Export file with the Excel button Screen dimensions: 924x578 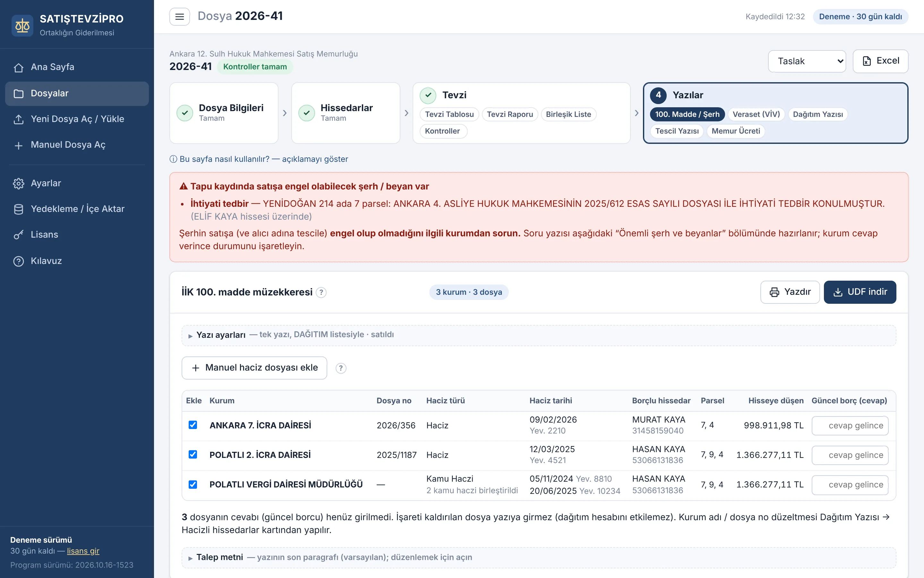tap(880, 61)
